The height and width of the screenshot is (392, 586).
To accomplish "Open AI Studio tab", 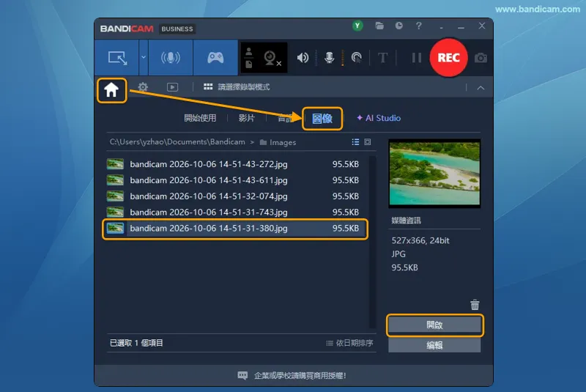I will pyautogui.click(x=379, y=118).
